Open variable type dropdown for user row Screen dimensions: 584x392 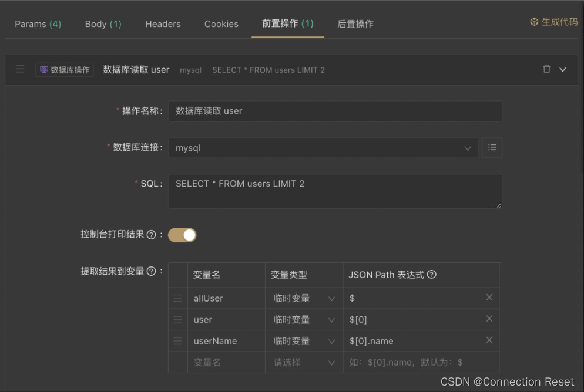pyautogui.click(x=304, y=319)
